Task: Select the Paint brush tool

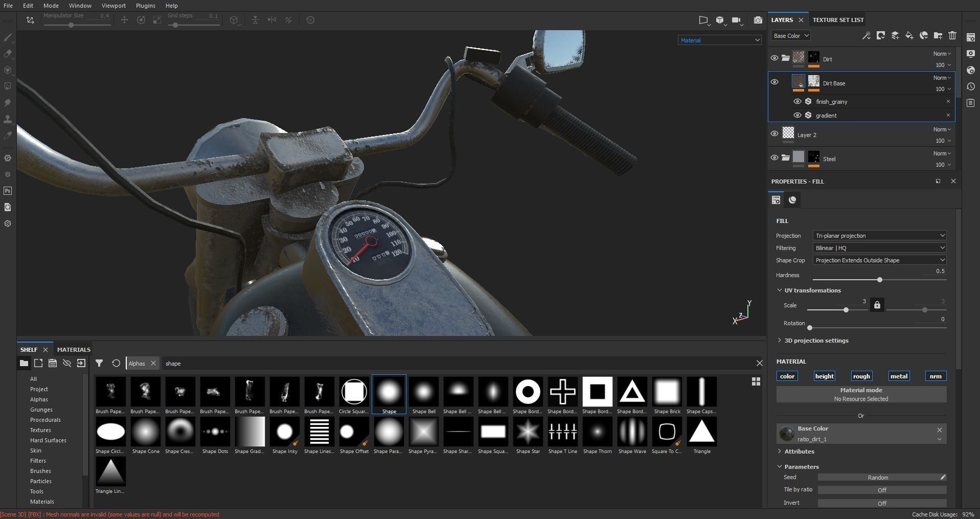Action: point(8,37)
